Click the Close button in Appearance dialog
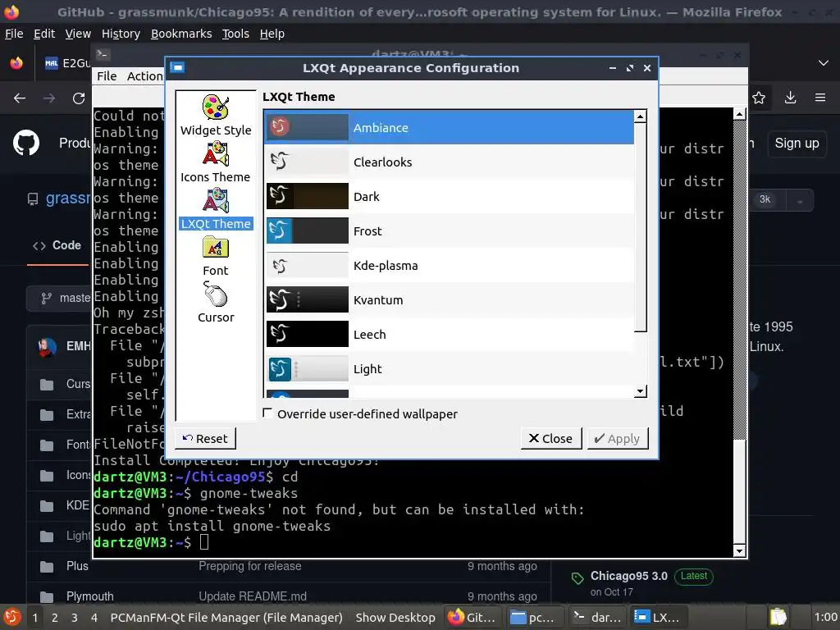This screenshot has height=630, width=840. 550,438
